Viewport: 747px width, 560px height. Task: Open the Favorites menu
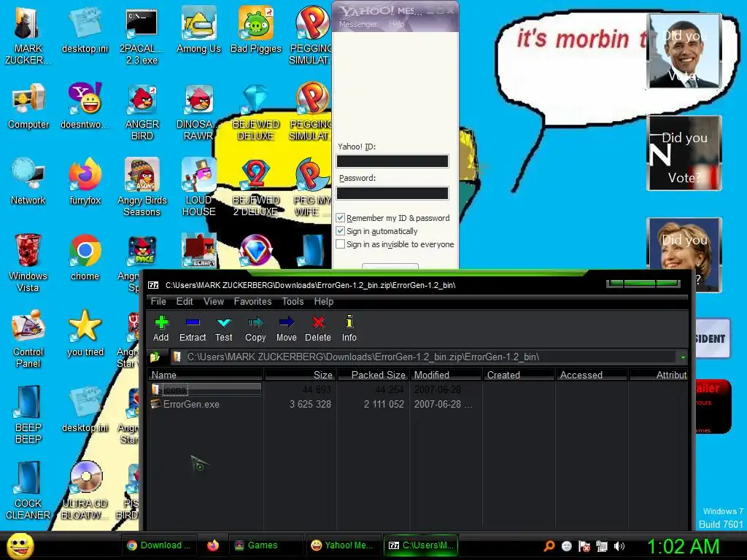click(252, 301)
